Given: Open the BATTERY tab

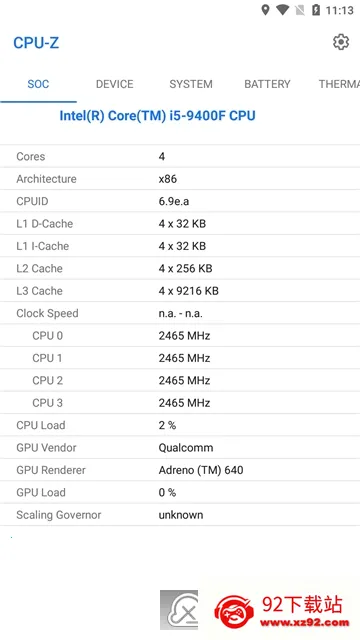Looking at the screenshot, I should [267, 84].
